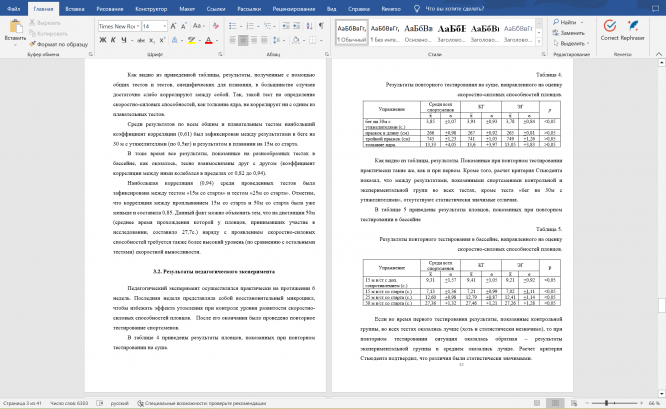Click the bulleted list icon
The width and height of the screenshot is (666, 409).
[232, 26]
